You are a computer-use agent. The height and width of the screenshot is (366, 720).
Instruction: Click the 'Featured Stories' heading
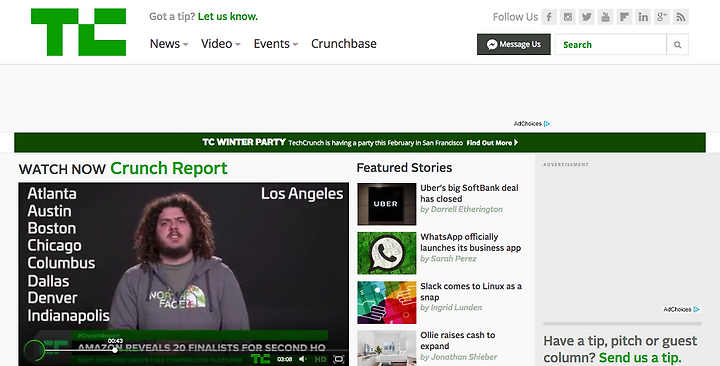tap(404, 168)
